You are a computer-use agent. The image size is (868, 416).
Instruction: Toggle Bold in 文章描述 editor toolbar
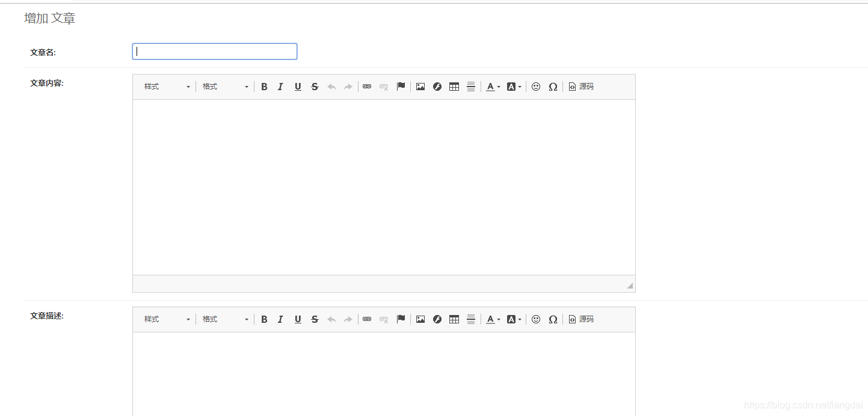coord(264,319)
